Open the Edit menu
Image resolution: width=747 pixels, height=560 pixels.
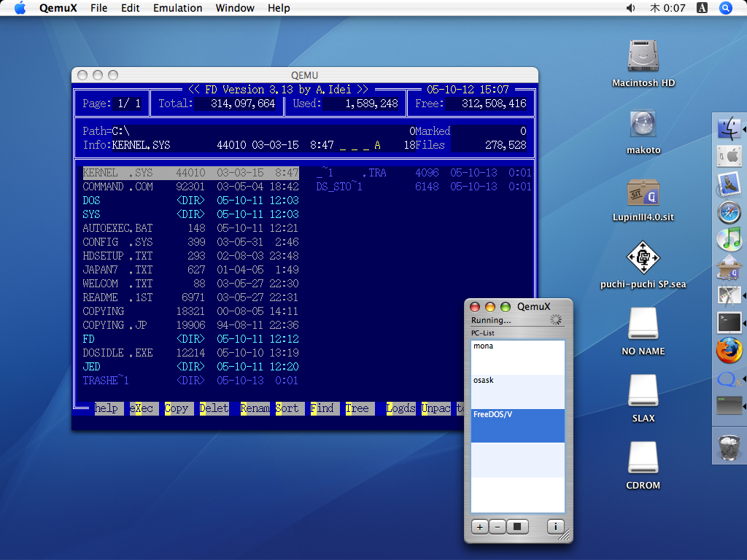tap(130, 8)
